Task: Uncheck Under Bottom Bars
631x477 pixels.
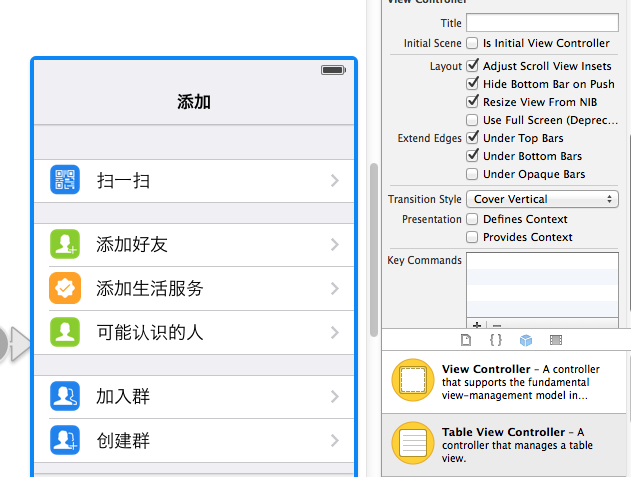Action: [x=472, y=156]
